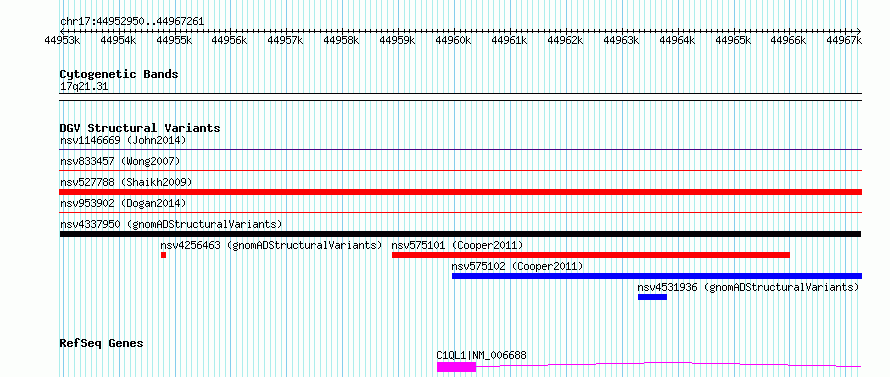Click the nsv833457 (Wong2007) variant label
This screenshot has width=890, height=377.
[x=120, y=161]
